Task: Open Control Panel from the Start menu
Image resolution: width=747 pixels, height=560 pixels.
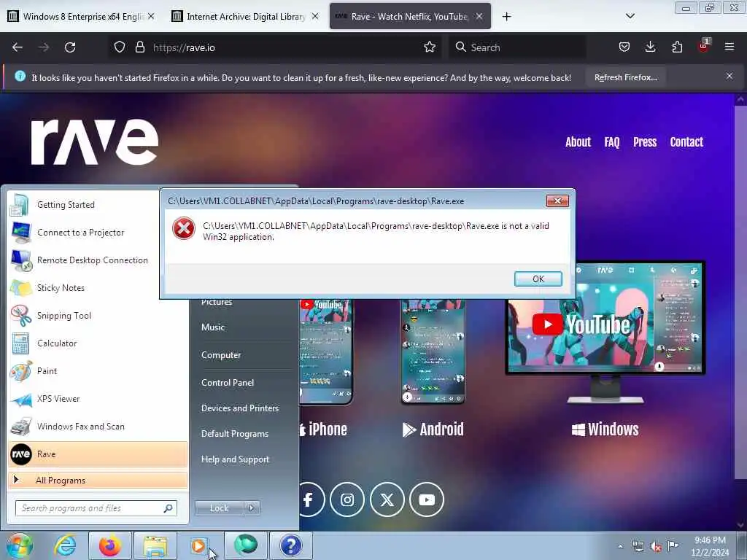Action: [x=228, y=382]
